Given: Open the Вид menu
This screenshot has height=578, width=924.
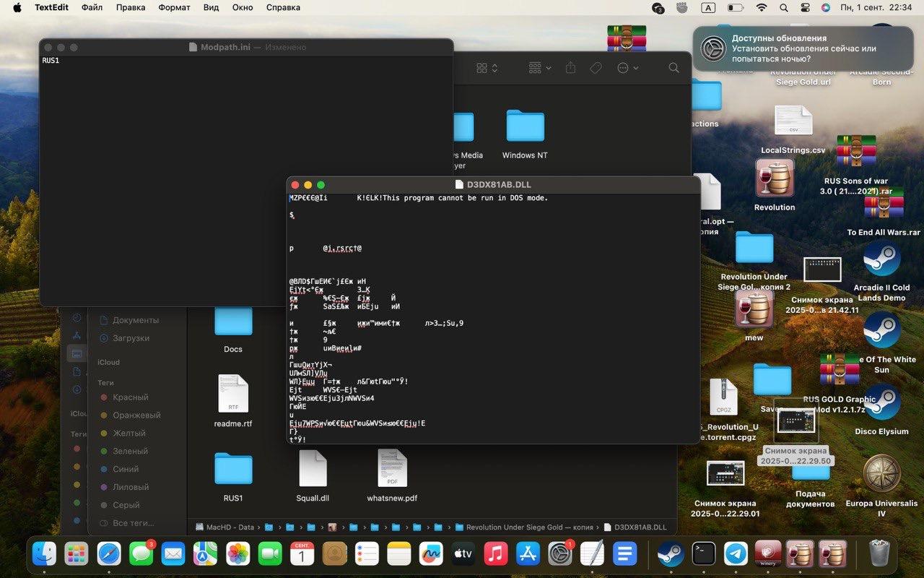Looking at the screenshot, I should coord(211,8).
